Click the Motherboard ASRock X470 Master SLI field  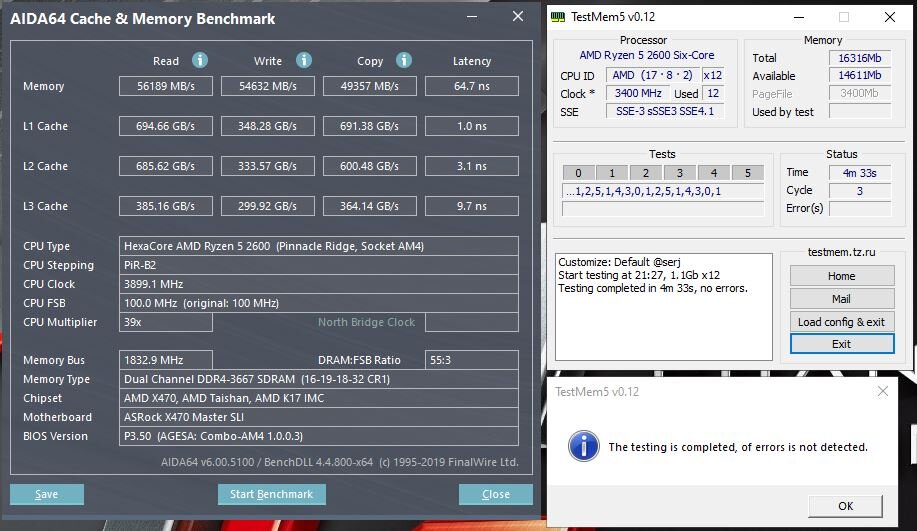pyautogui.click(x=319, y=417)
